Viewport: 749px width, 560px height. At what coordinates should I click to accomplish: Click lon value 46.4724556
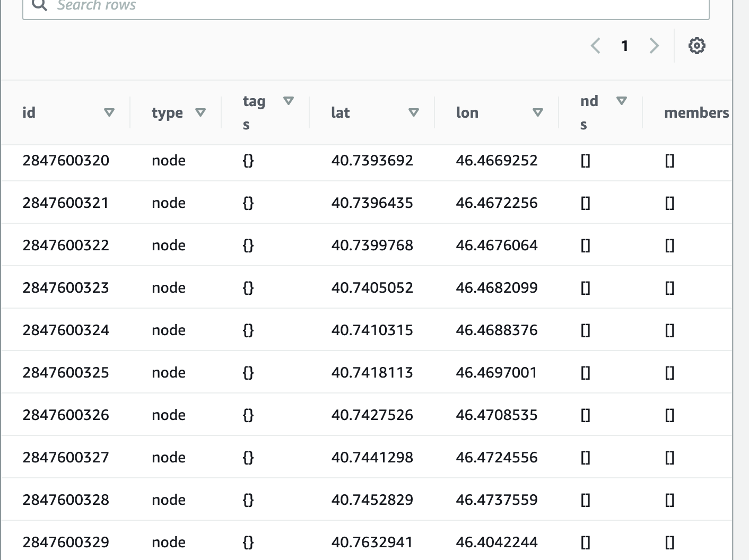pyautogui.click(x=497, y=457)
